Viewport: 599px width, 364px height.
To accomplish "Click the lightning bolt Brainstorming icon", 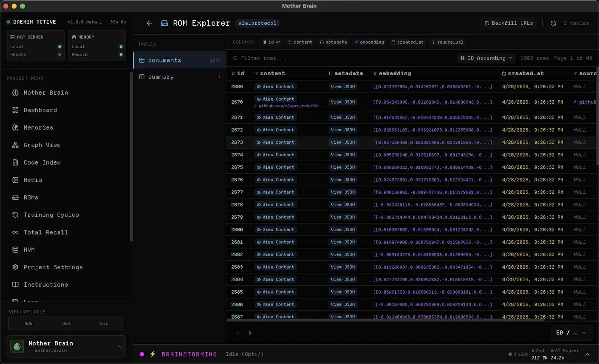I will click(x=153, y=354).
